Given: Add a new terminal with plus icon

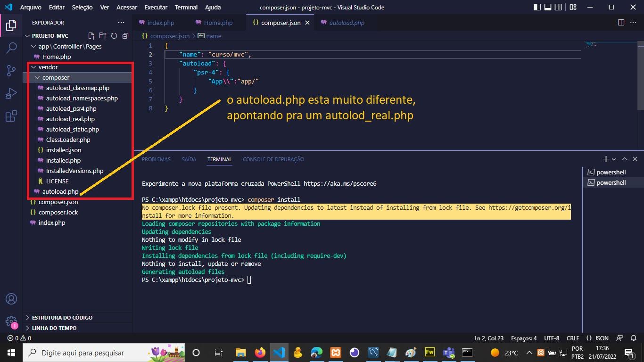Looking at the screenshot, I should coord(606,159).
